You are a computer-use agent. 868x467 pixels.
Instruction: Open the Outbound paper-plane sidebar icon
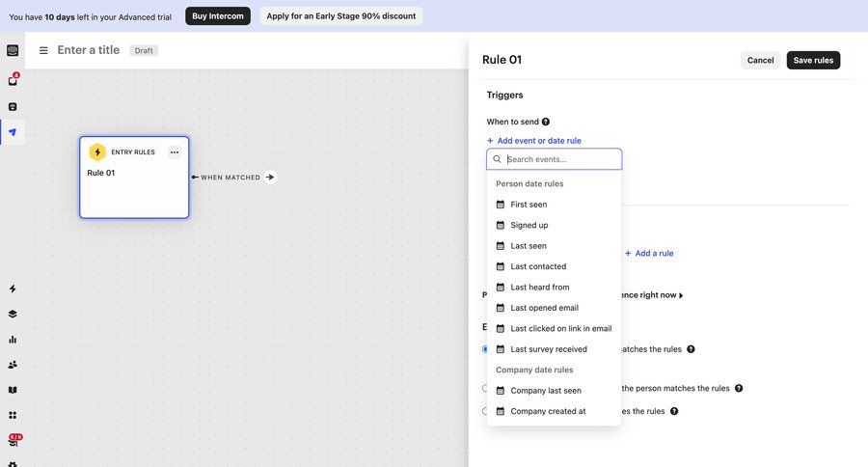[x=13, y=132]
